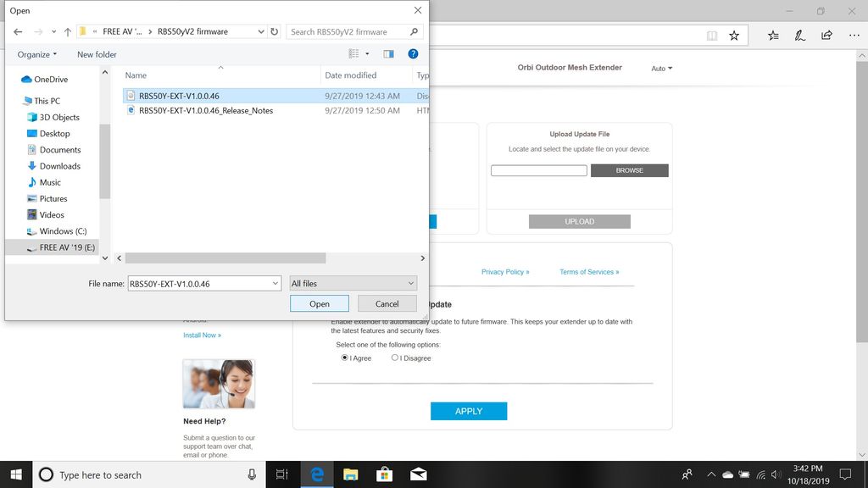Select RBS50Y-EXT-V1.0.0.46_Release_Notes file

point(275,111)
